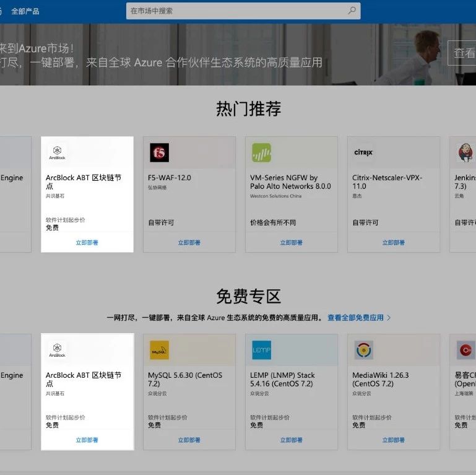Deploy ArcBlock ABT in 热门推荐 section
The height and width of the screenshot is (475, 476).
click(x=87, y=243)
